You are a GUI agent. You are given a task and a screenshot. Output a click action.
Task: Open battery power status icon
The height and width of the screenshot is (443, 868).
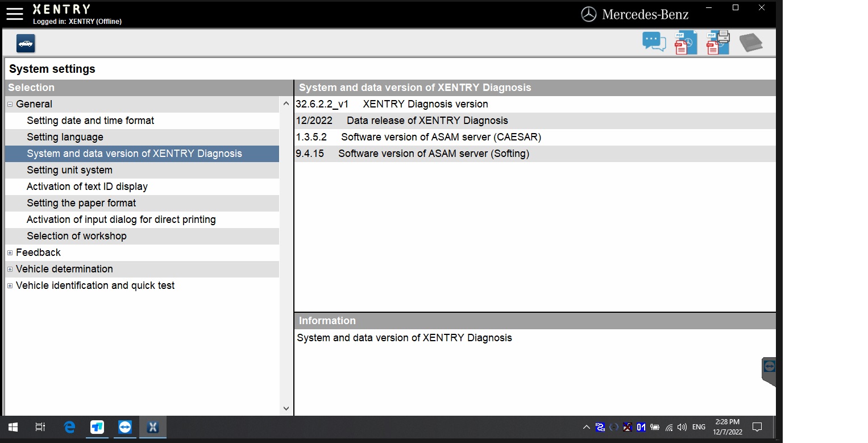point(655,427)
